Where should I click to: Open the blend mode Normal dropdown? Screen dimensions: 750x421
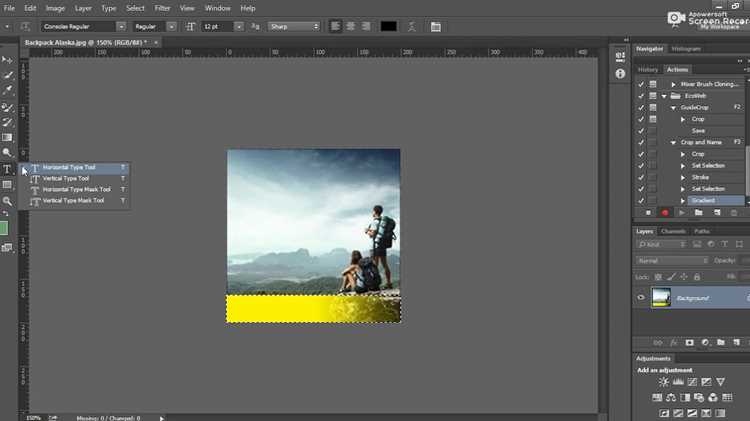tap(673, 261)
